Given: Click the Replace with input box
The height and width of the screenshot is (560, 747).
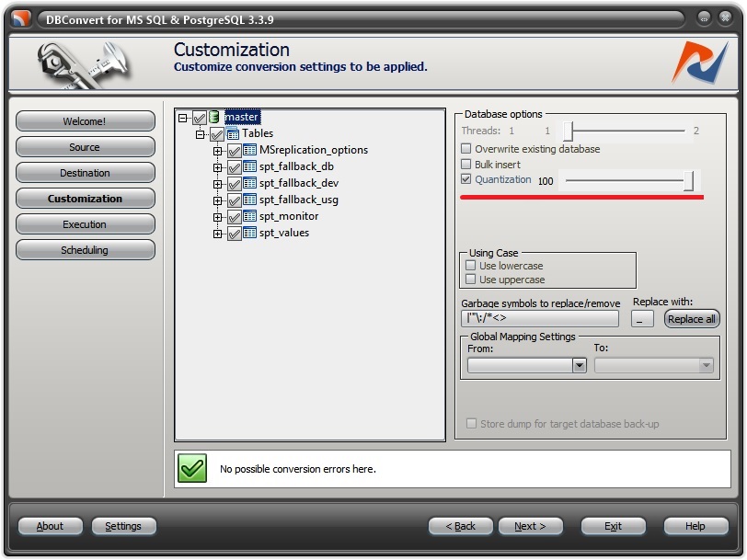Looking at the screenshot, I should tap(642, 318).
